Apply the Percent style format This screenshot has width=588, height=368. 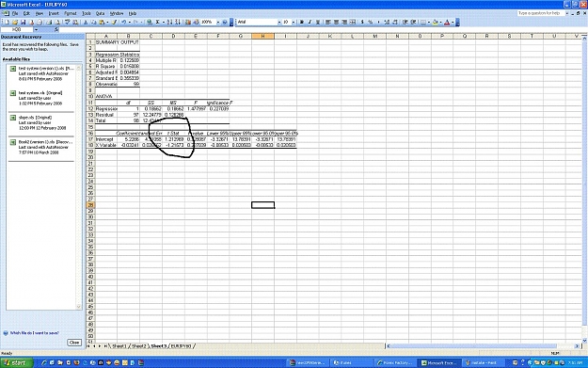(x=371, y=23)
